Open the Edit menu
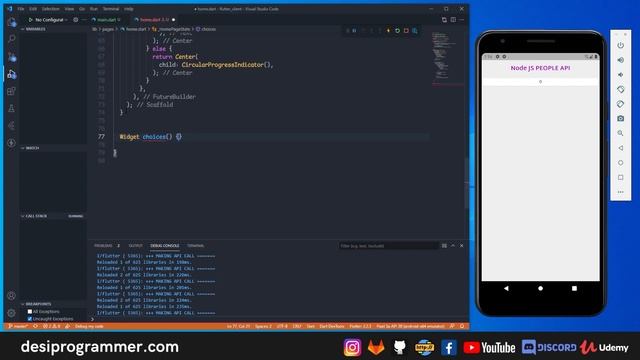This screenshot has width=640, height=360. point(33,9)
